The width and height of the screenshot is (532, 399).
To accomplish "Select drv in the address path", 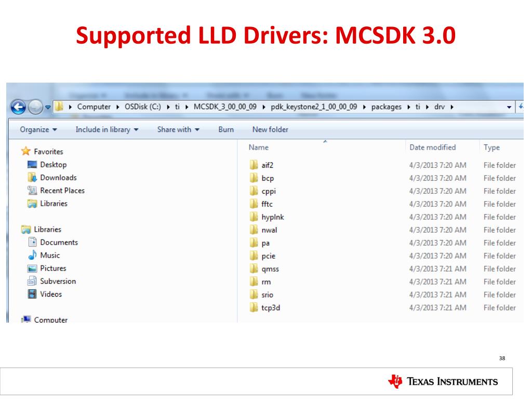I will [x=440, y=107].
